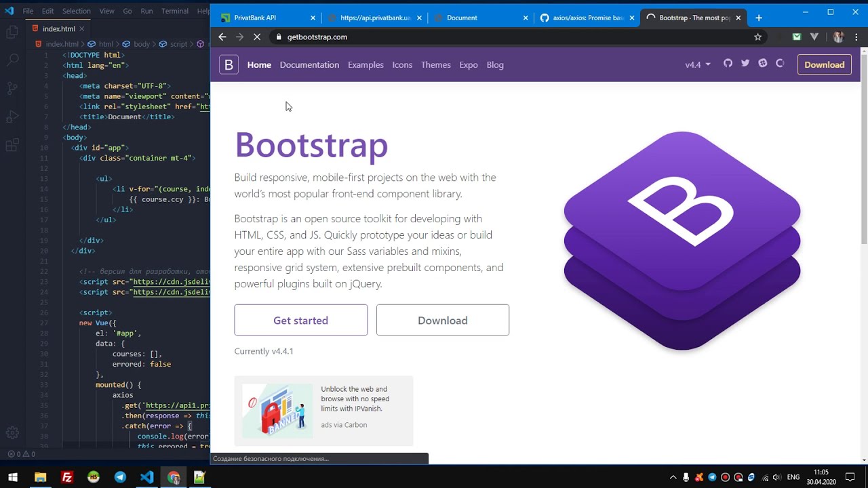Open VS Code Selection menu
The height and width of the screenshot is (488, 868).
pyautogui.click(x=76, y=11)
